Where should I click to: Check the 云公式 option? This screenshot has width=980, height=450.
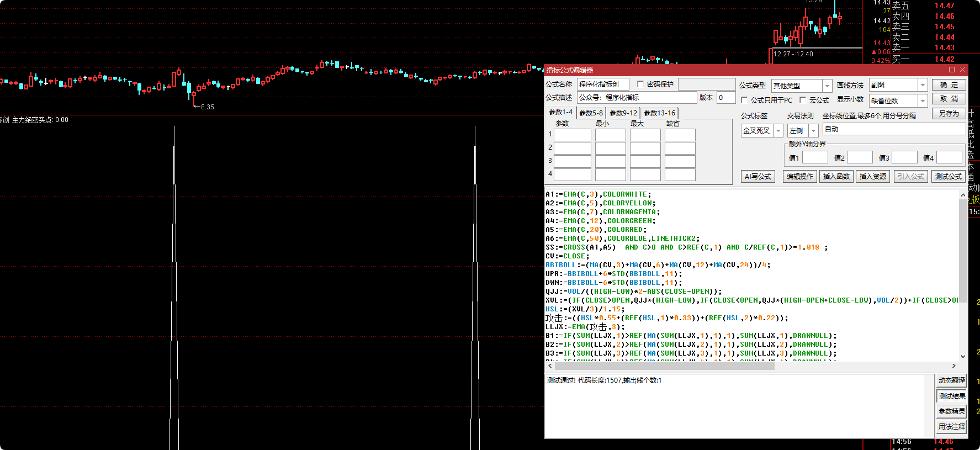coord(803,100)
